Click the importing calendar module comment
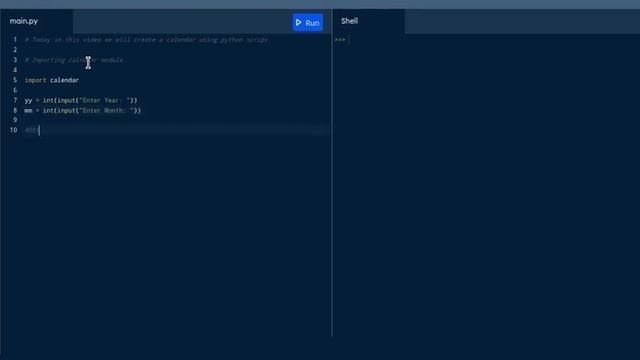The width and height of the screenshot is (640, 360). (x=74, y=60)
